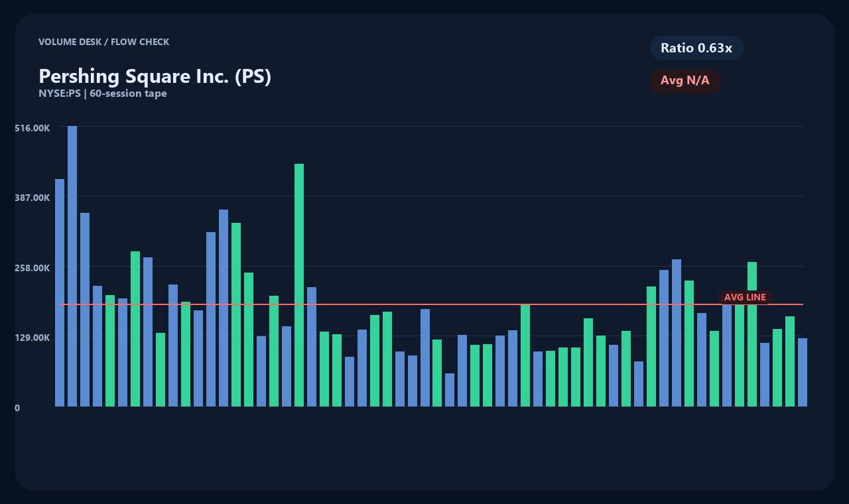Click the NYSE:PS | 60-session tape subtitle

[x=103, y=94]
